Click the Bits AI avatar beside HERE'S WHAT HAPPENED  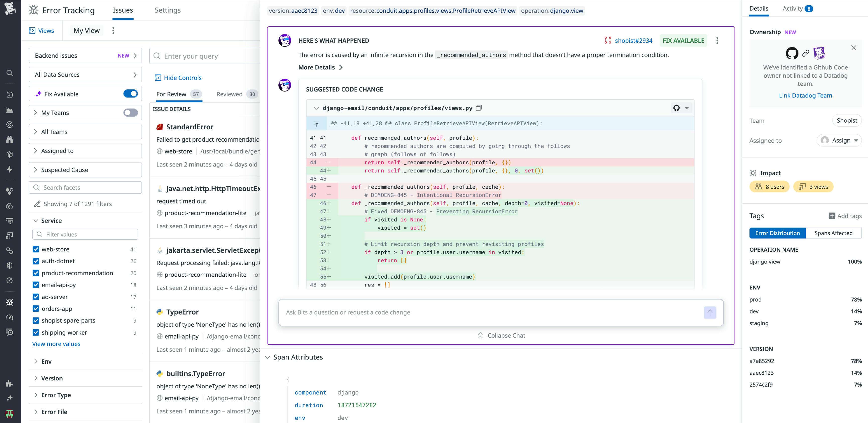[x=285, y=40]
